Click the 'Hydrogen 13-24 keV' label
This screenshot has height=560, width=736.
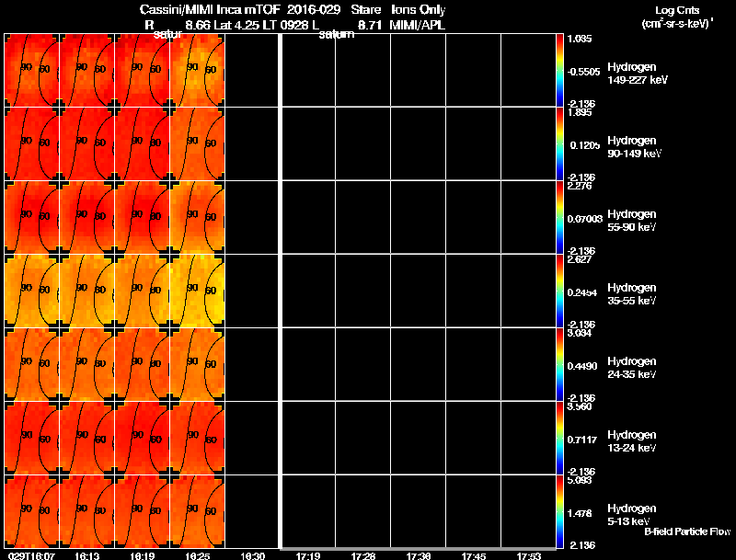click(632, 441)
